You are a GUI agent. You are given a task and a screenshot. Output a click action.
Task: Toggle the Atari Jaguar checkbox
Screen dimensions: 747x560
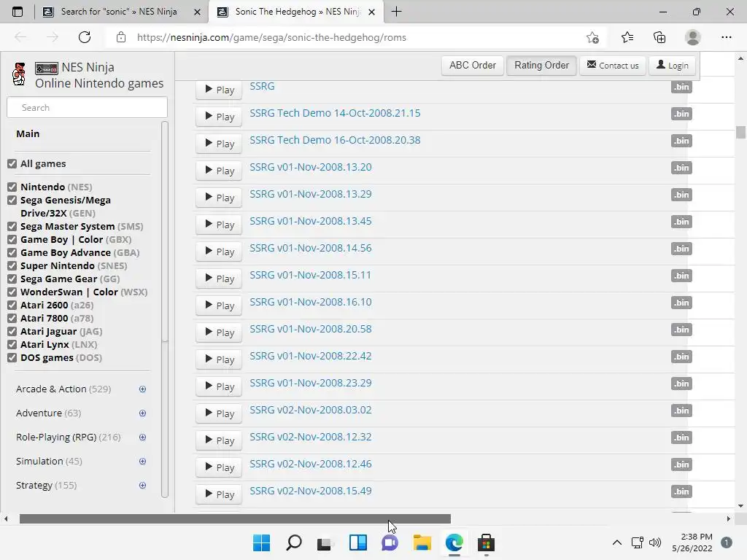coord(12,332)
